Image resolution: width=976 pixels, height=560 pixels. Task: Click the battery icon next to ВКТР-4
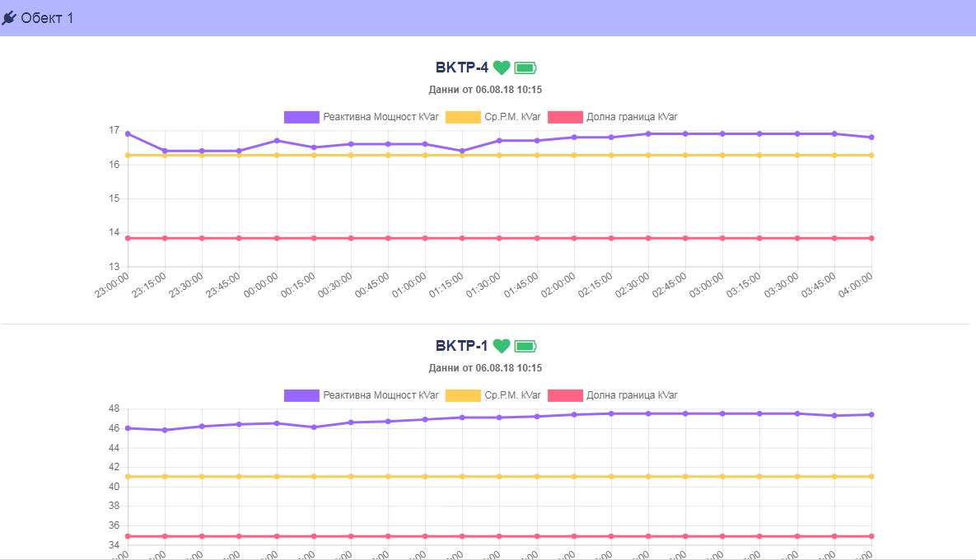tap(525, 68)
